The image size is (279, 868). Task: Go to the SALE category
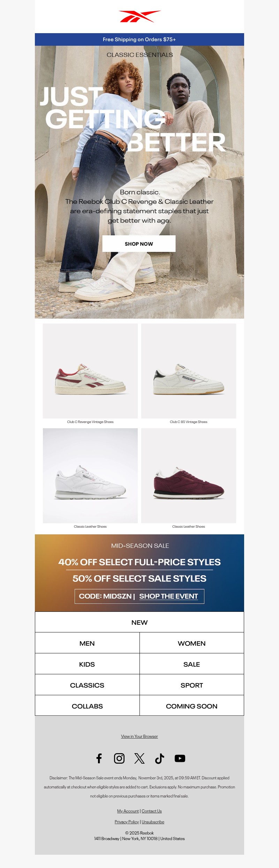(192, 664)
